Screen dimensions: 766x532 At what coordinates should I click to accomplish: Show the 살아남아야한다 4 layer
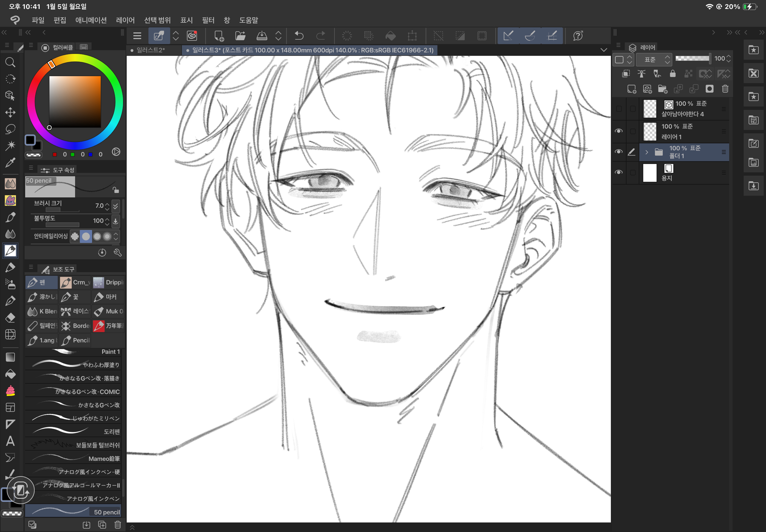tap(619, 109)
